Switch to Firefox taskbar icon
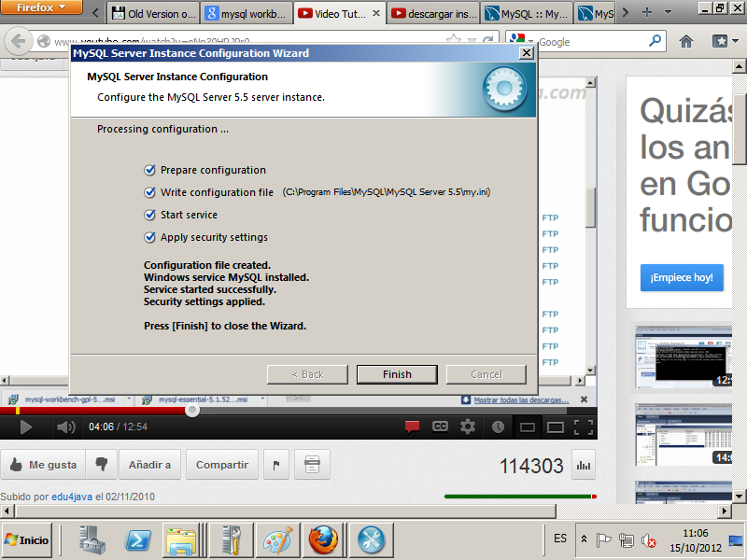747x560 pixels. 323,540
